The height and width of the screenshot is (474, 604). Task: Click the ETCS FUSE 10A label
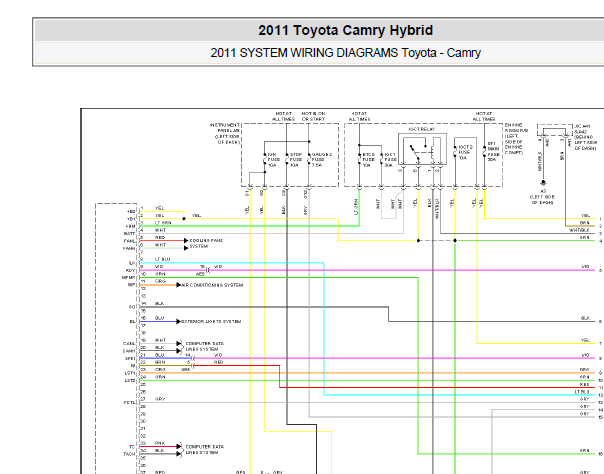coord(368,160)
